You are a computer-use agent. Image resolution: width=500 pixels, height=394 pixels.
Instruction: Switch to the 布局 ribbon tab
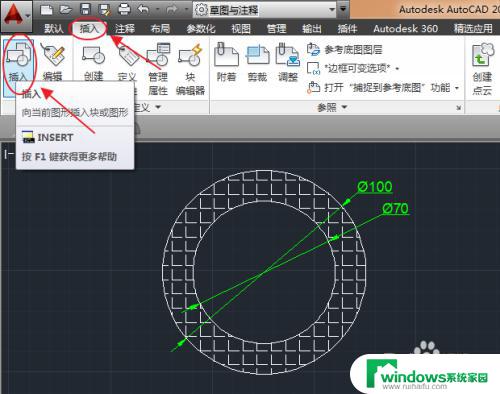tap(160, 29)
